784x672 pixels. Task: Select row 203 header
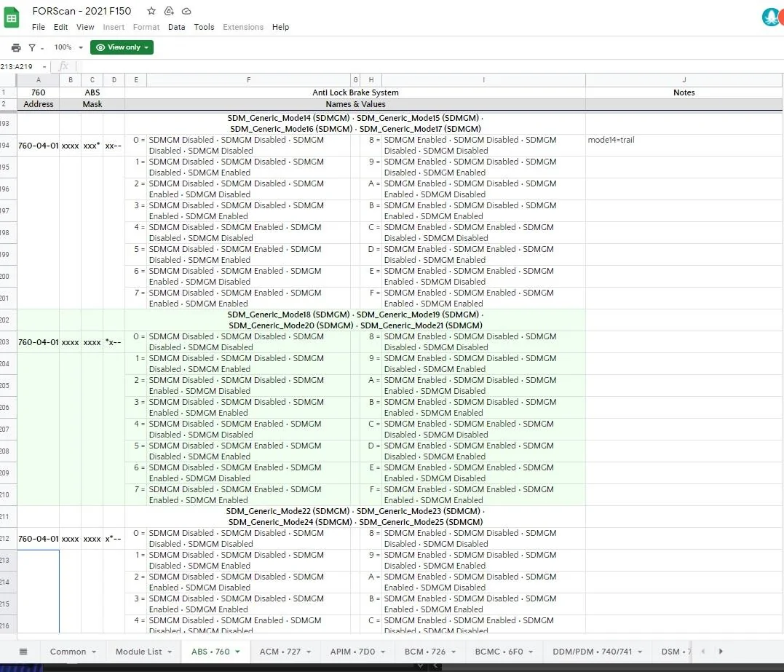pyautogui.click(x=8, y=342)
